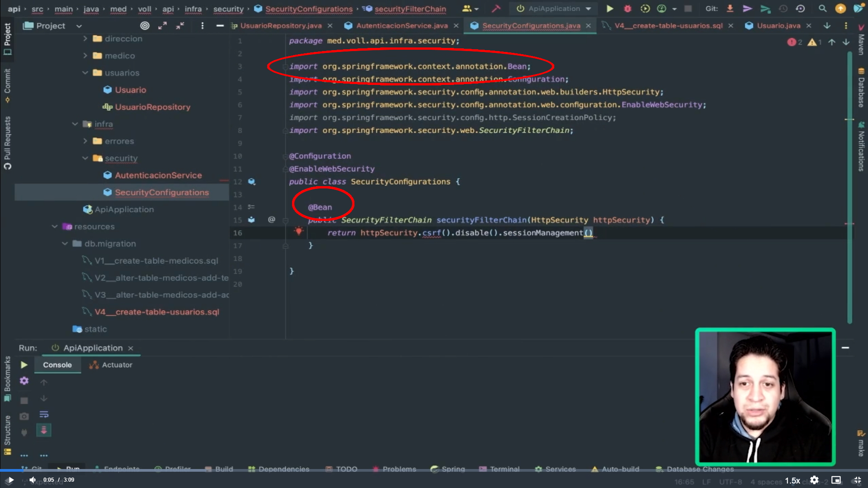Start debugging with the red bug icon

coord(627,9)
